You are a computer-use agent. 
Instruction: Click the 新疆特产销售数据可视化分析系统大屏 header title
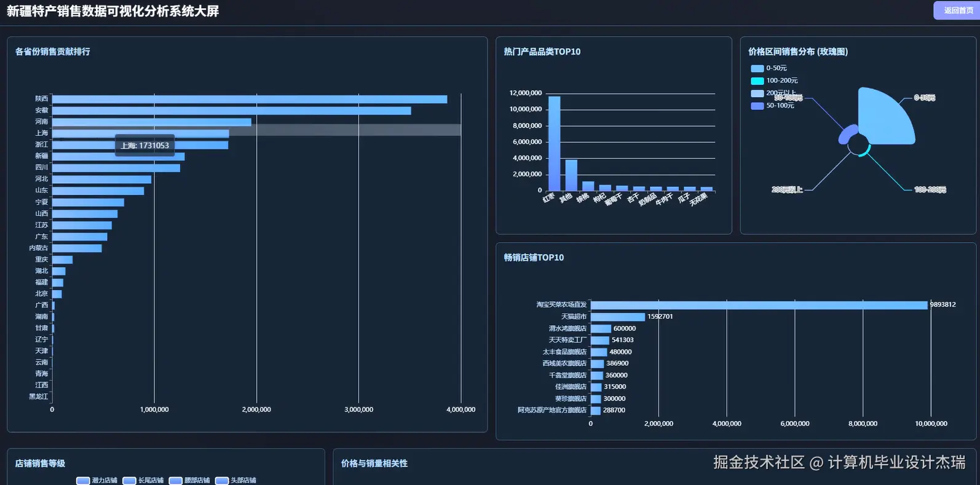(x=113, y=11)
